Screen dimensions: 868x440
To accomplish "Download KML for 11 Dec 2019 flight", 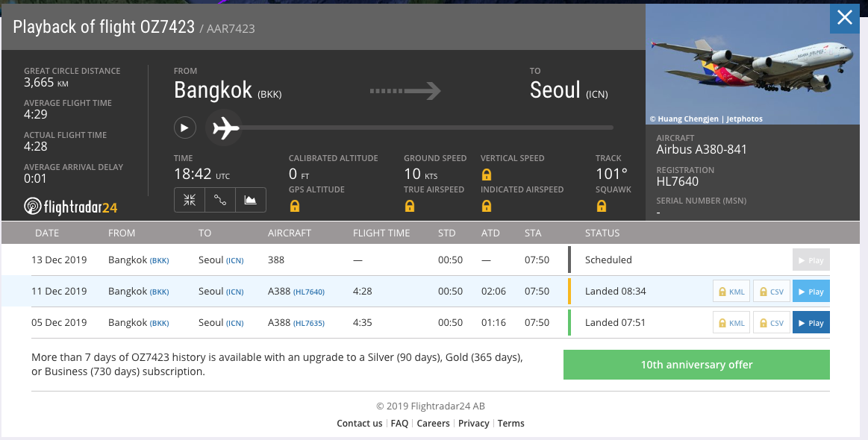I will point(731,292).
